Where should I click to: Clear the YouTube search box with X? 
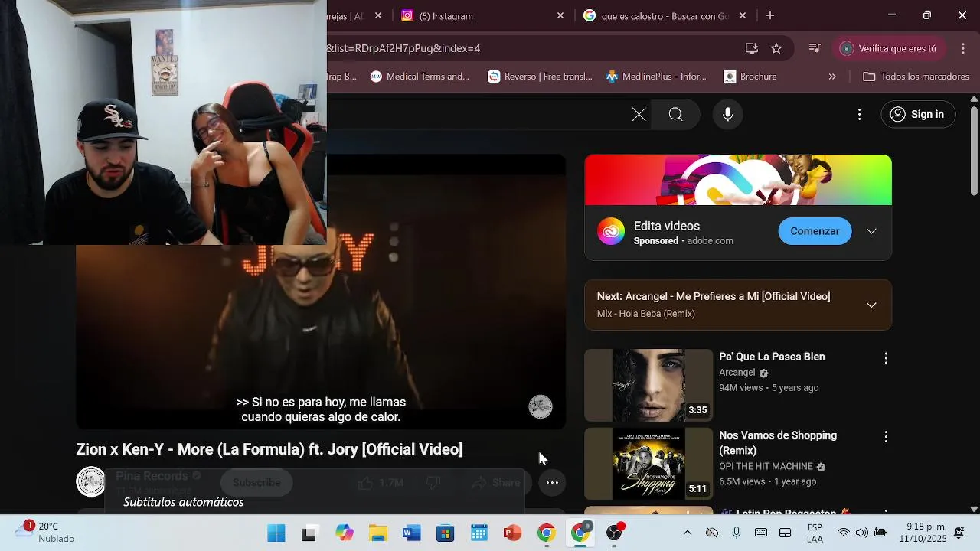tap(639, 115)
